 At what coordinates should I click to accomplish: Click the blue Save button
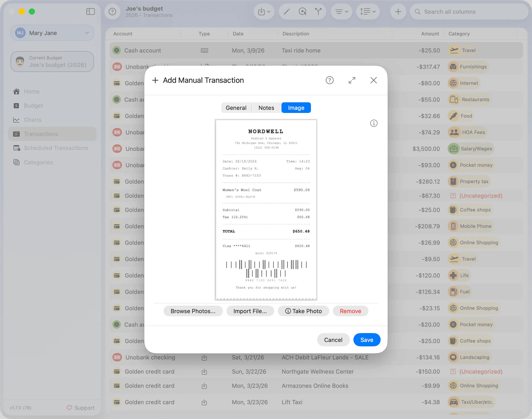click(x=367, y=340)
